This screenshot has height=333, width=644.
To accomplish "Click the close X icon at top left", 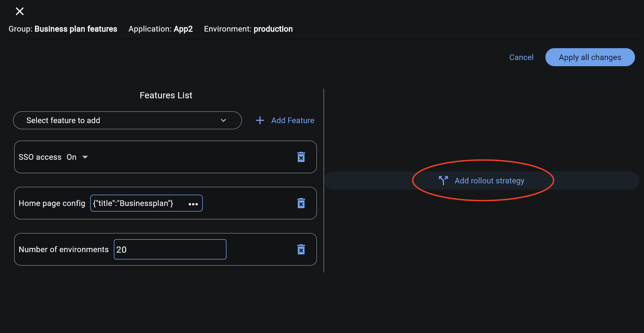I will click(19, 11).
